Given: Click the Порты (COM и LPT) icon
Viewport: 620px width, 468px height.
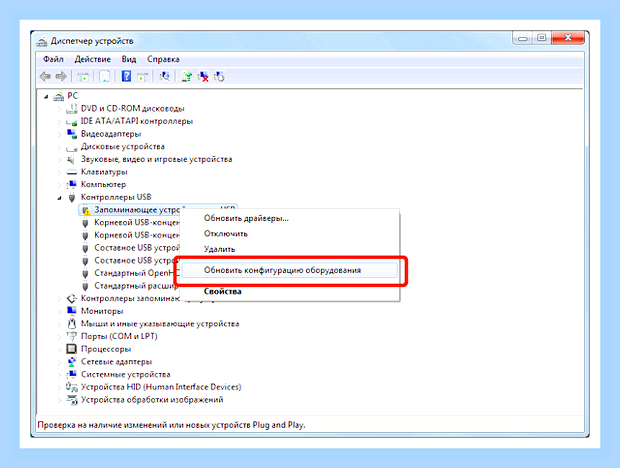Looking at the screenshot, I should tap(72, 336).
